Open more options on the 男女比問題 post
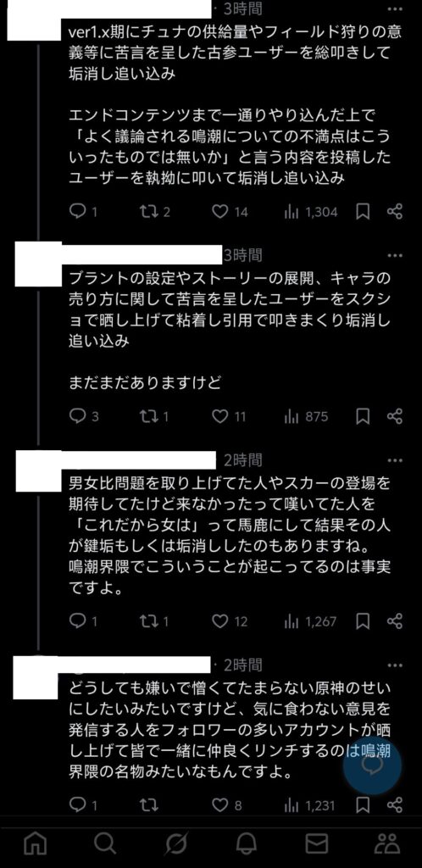The height and width of the screenshot is (868, 422). (x=395, y=460)
